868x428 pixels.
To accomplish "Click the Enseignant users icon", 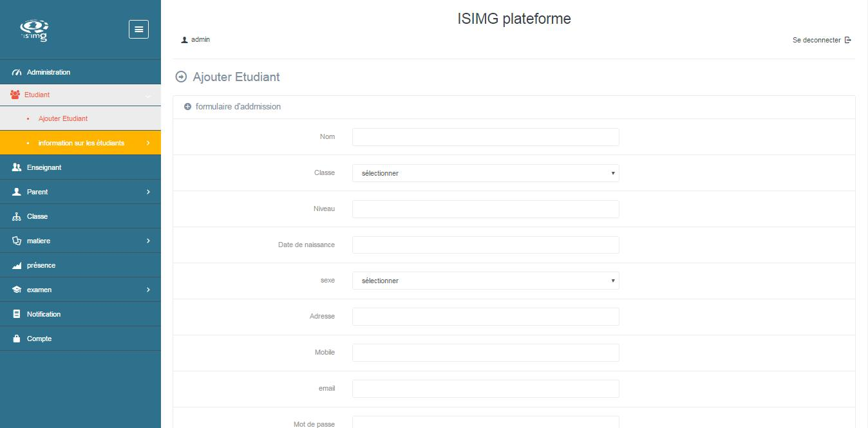I will click(x=17, y=167).
